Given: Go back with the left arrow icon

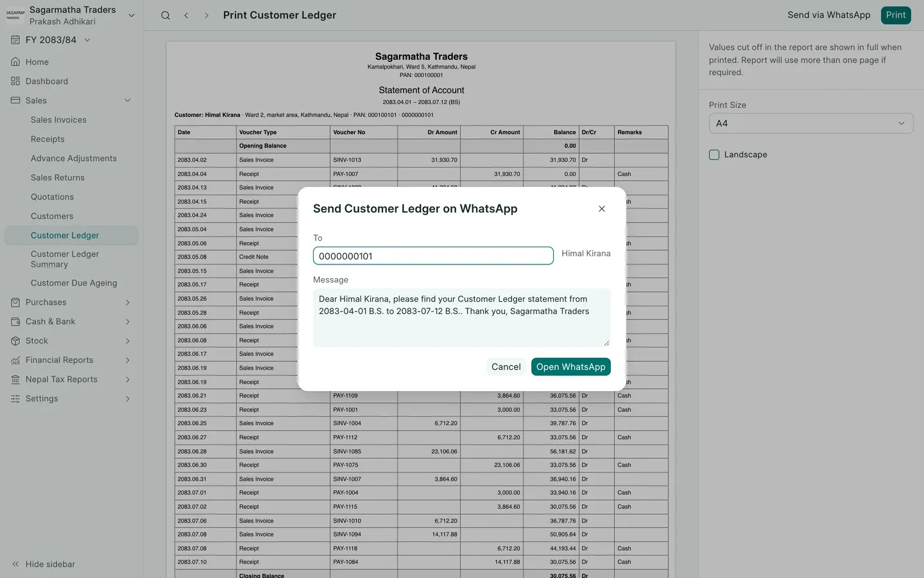Looking at the screenshot, I should [186, 15].
